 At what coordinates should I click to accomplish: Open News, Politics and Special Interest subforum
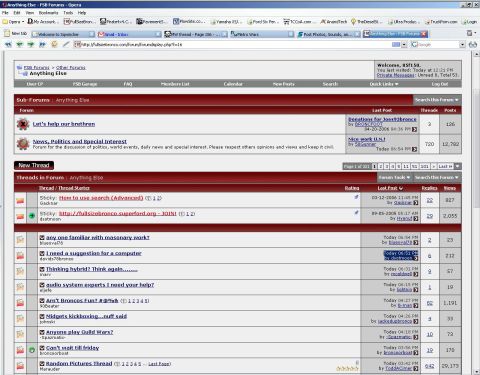(80, 141)
